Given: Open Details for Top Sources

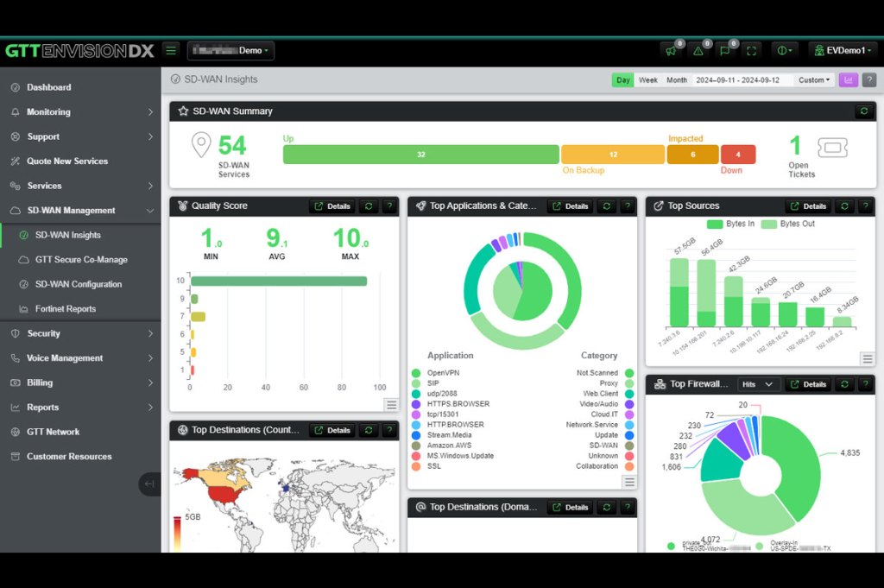Looking at the screenshot, I should point(808,206).
